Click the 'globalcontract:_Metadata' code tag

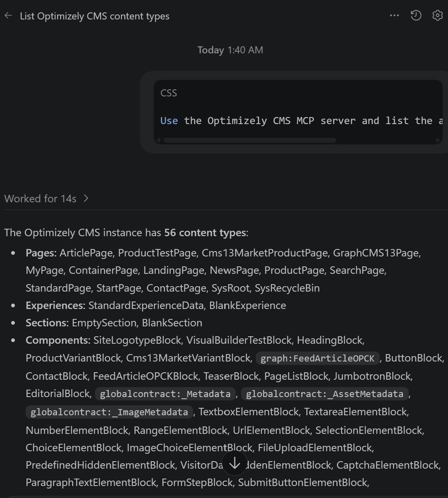click(x=165, y=394)
